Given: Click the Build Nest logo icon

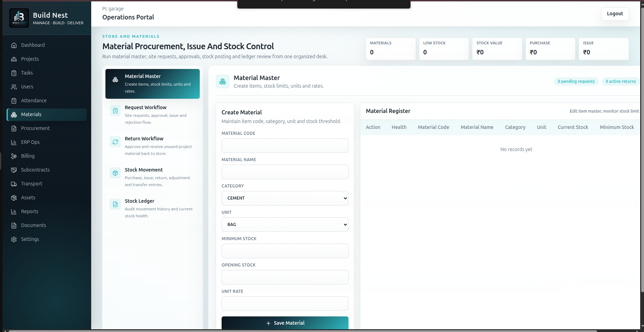Looking at the screenshot, I should [19, 18].
